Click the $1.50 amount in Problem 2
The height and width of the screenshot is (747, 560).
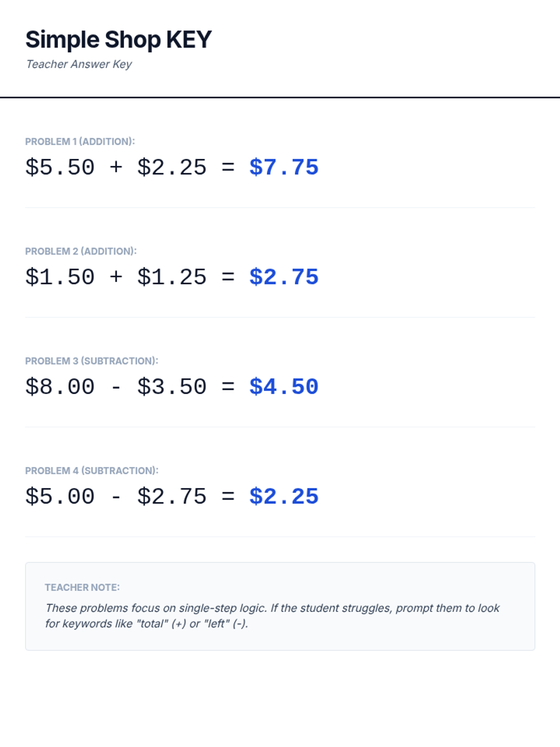[x=60, y=277]
